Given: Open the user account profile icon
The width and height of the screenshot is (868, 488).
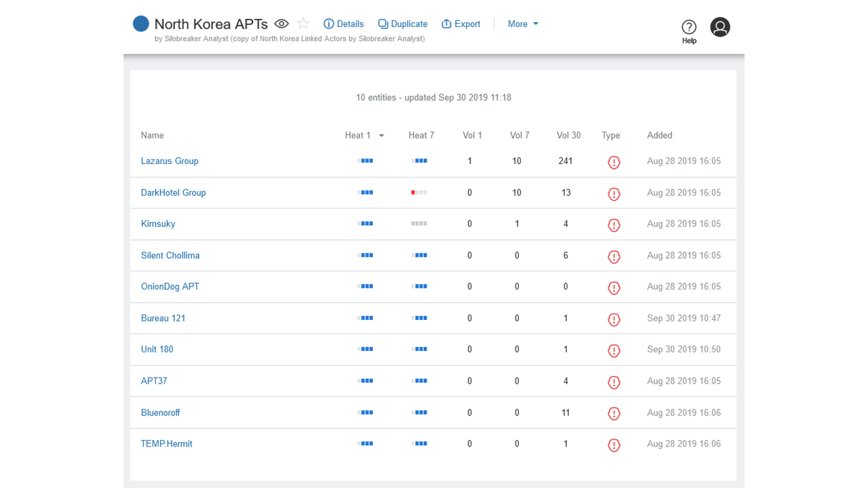Looking at the screenshot, I should tap(720, 27).
